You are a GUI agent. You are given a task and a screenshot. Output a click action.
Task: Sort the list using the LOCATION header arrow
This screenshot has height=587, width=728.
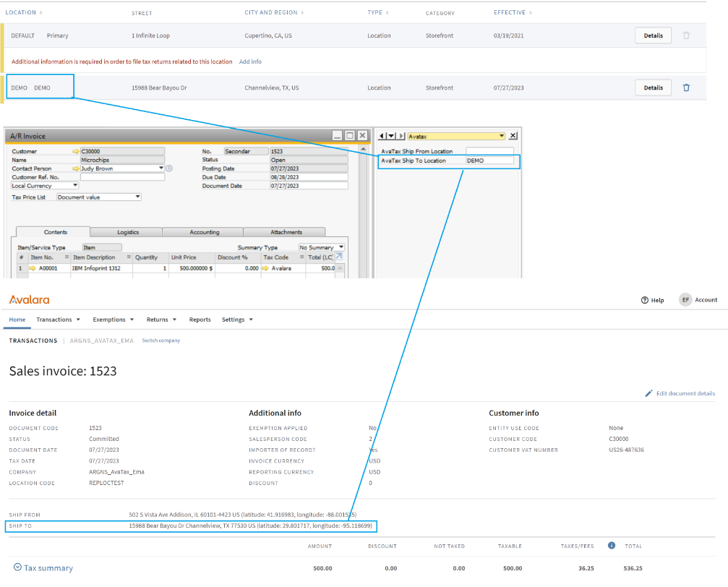click(41, 13)
